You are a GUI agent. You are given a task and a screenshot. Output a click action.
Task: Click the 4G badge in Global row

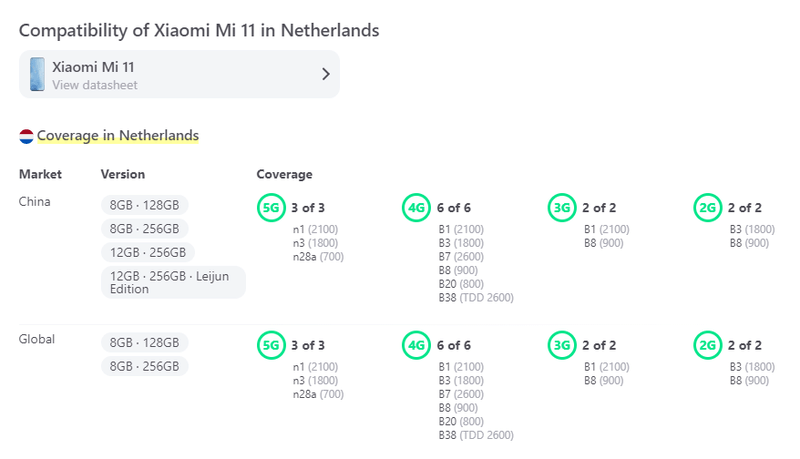(x=417, y=346)
